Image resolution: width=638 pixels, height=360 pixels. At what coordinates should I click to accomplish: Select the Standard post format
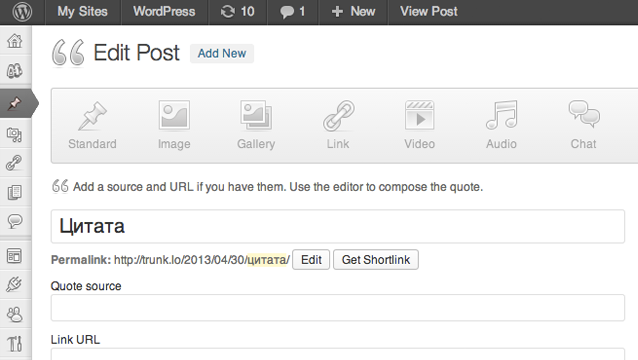[x=92, y=125]
